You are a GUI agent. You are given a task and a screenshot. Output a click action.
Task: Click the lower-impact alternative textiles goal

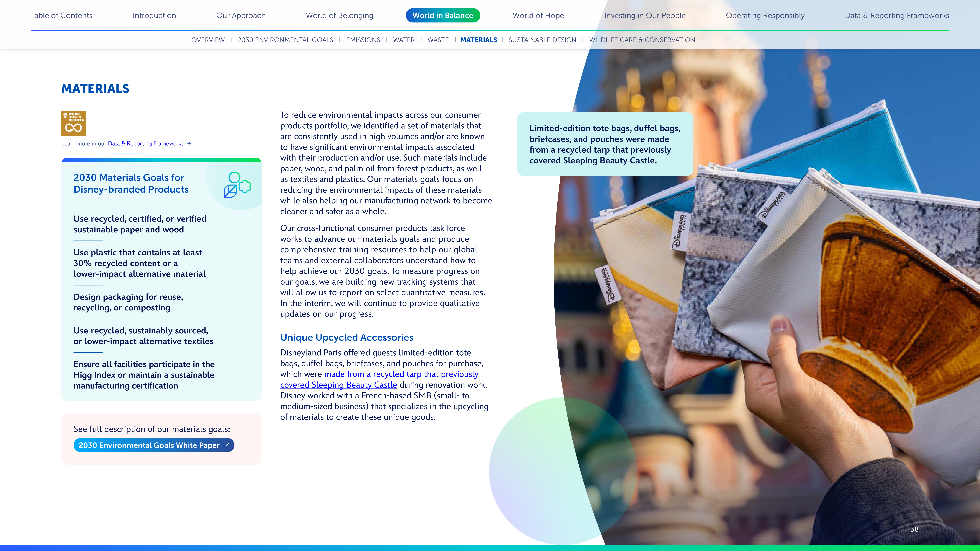[143, 336]
